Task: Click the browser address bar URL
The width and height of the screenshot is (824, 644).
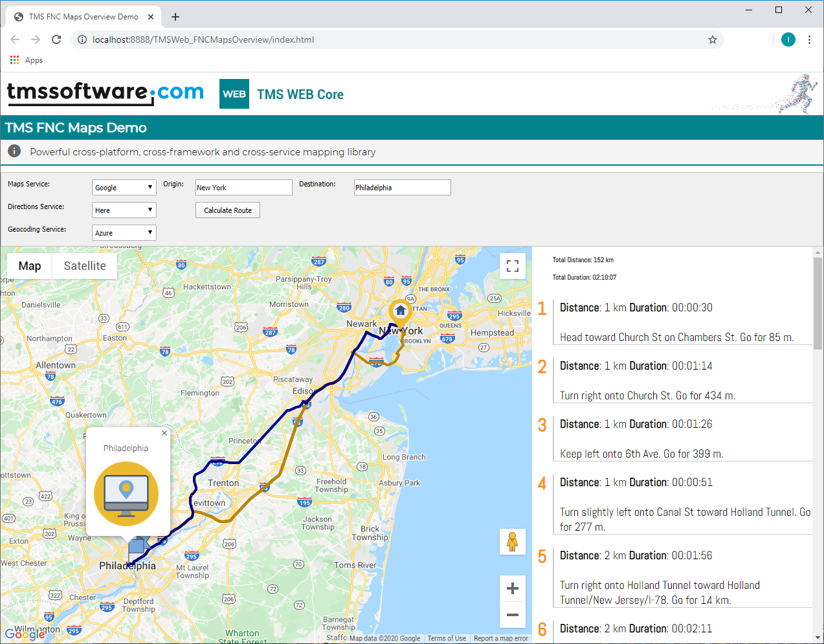Action: coord(203,39)
